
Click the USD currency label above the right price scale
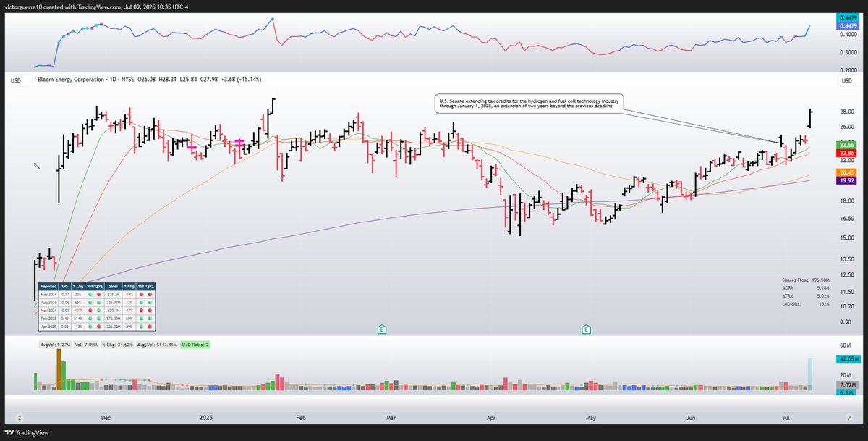(x=846, y=80)
